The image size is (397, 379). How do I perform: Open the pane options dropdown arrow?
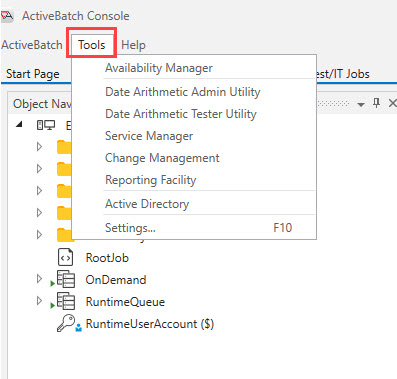pyautogui.click(x=361, y=105)
